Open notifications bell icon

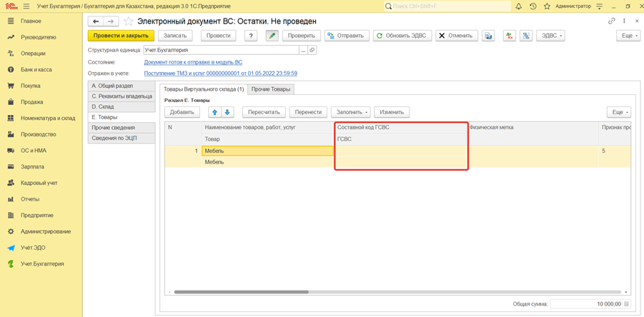point(518,6)
